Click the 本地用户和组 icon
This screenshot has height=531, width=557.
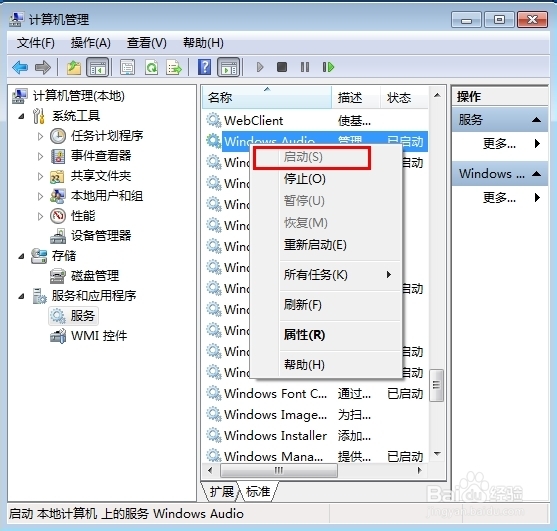click(58, 196)
